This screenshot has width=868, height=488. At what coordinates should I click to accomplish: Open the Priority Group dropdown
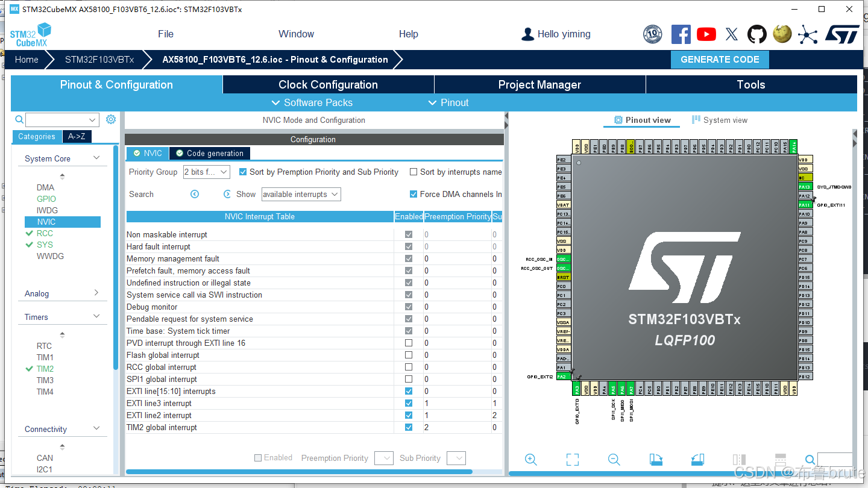tap(207, 172)
